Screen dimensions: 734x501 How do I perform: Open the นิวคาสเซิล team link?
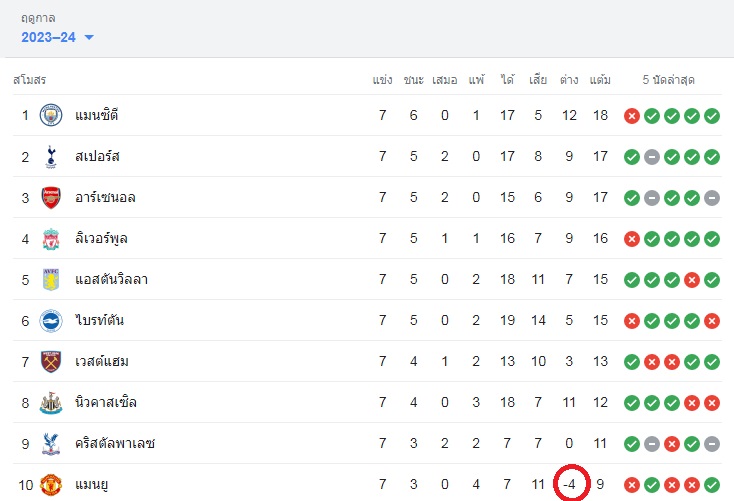(x=106, y=403)
